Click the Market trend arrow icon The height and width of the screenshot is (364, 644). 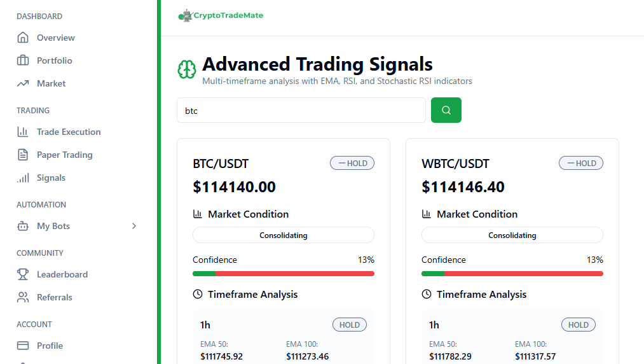[23, 83]
